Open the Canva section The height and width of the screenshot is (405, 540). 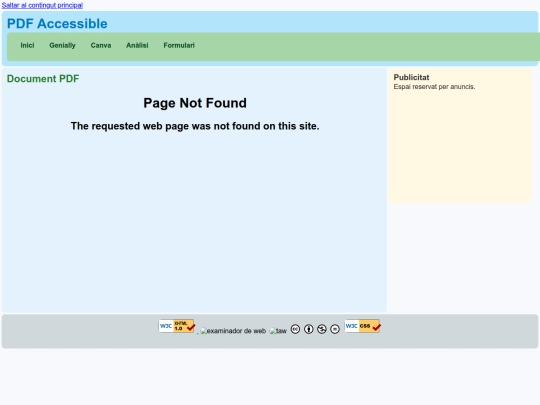point(101,45)
